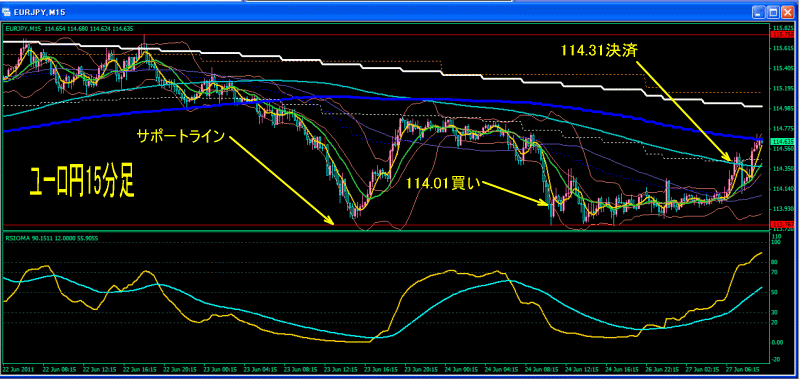Click the 22 Jun 08:15 time label

(58, 368)
